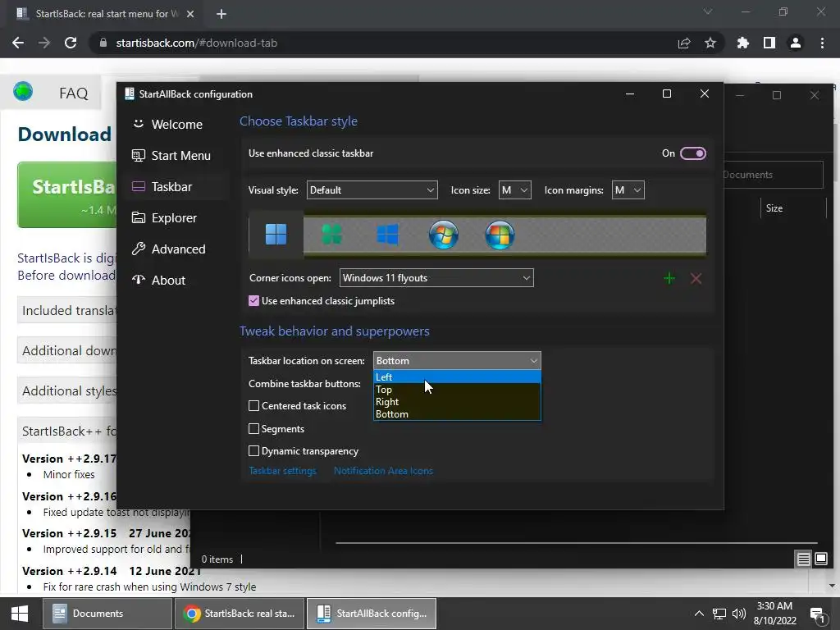This screenshot has width=840, height=630.
Task: Switch to Documents taskbar button
Action: pos(107,614)
